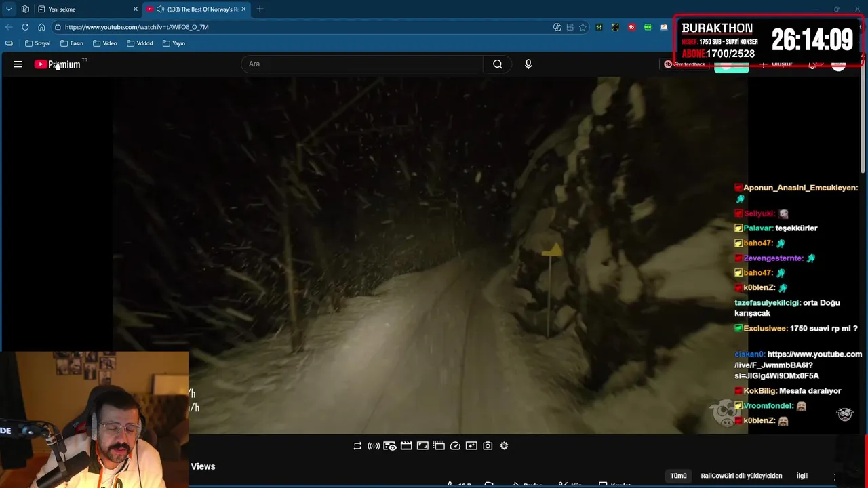Open the equalizer bars extension icon
The width and height of the screenshot is (868, 488).
click(599, 27)
